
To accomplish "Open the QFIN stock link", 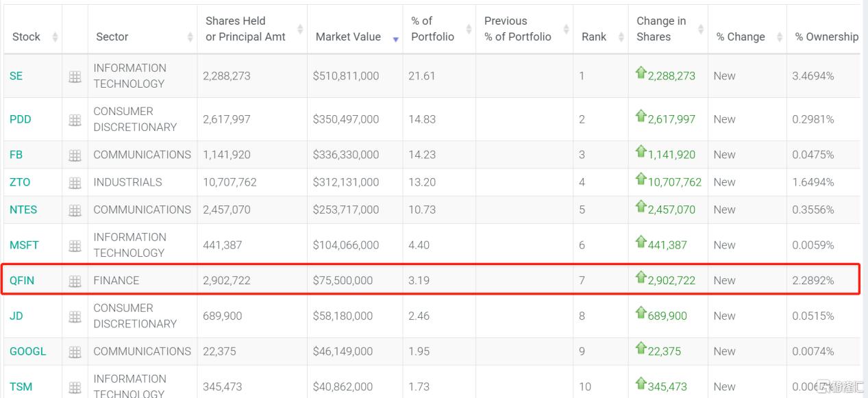I will (x=22, y=280).
